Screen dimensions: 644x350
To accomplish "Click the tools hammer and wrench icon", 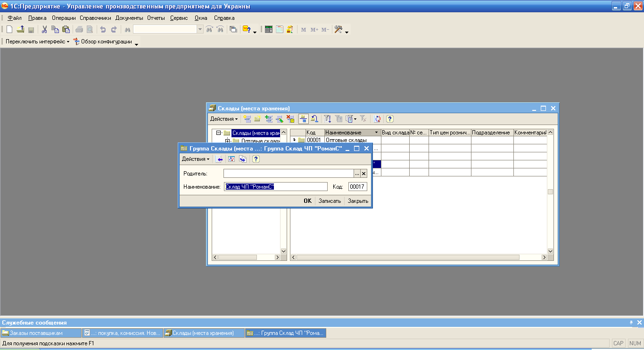I will pos(339,29).
